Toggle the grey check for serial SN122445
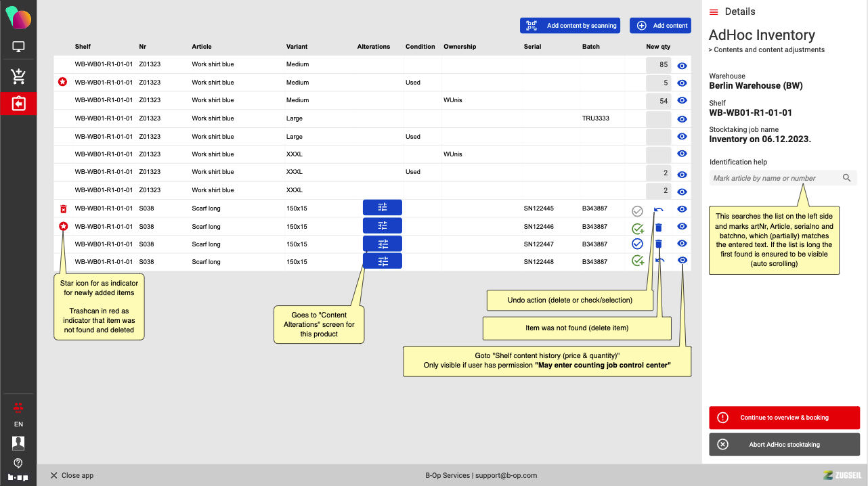The height and width of the screenshot is (486, 868). [637, 211]
